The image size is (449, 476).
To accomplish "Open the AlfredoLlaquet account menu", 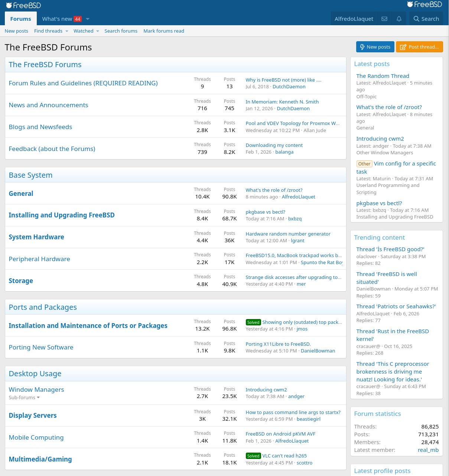I will (x=354, y=19).
